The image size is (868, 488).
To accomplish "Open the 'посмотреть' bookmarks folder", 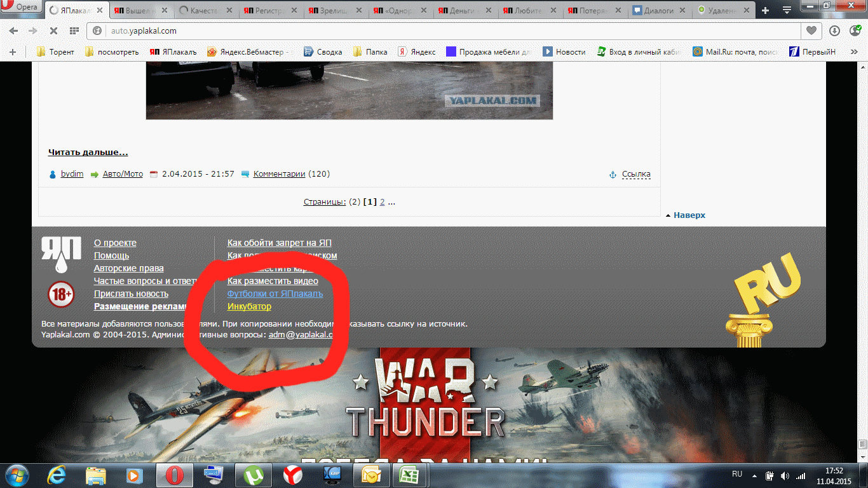I will (112, 52).
